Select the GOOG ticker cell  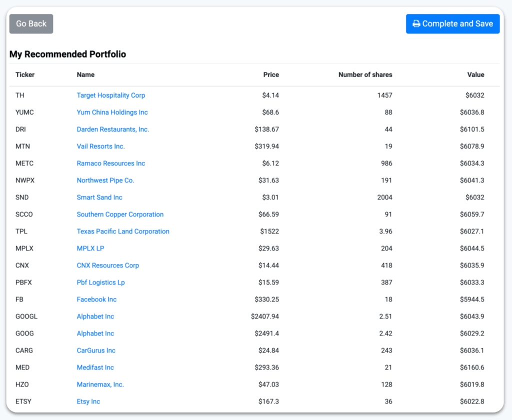coord(24,333)
